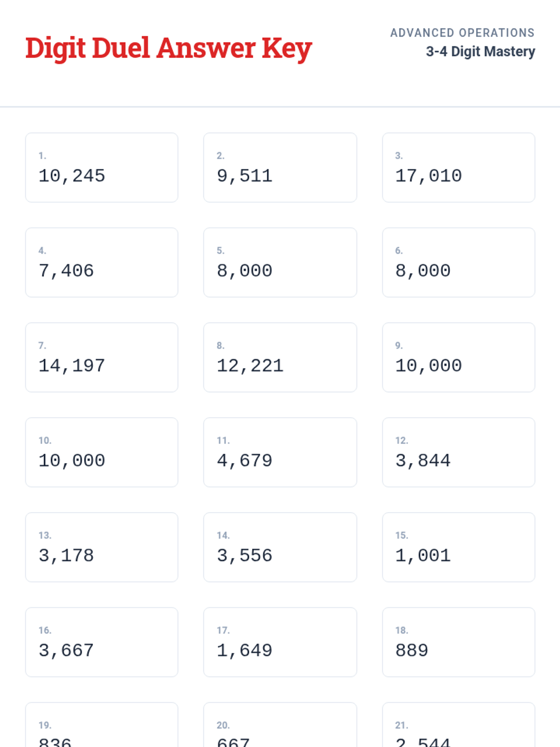Select answer card number 6
The height and width of the screenshot is (747, 560).
(x=458, y=262)
